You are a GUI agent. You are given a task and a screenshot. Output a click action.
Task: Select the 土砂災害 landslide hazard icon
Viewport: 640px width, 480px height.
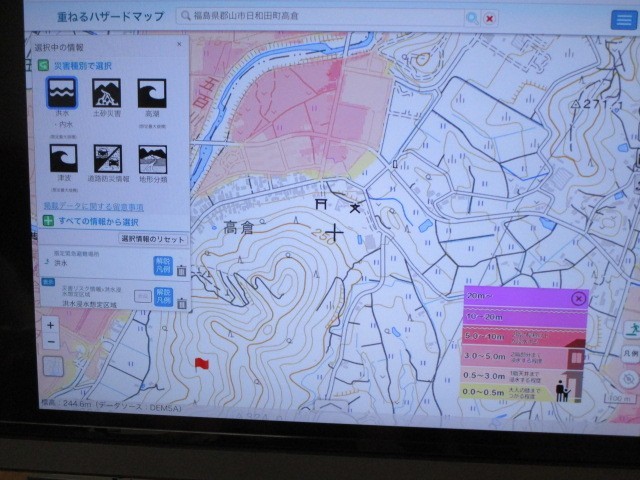(106, 94)
